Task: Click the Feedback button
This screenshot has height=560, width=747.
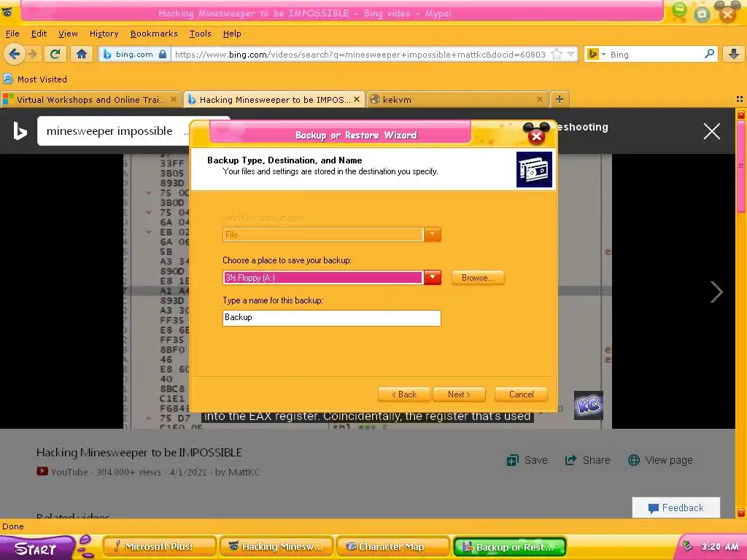Action: 676,507
